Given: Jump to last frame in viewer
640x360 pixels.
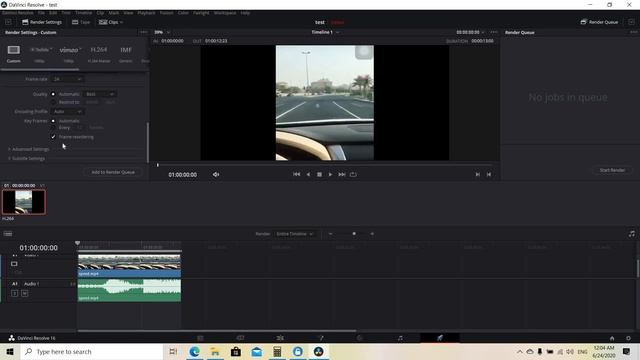Looking at the screenshot, I should (342, 174).
